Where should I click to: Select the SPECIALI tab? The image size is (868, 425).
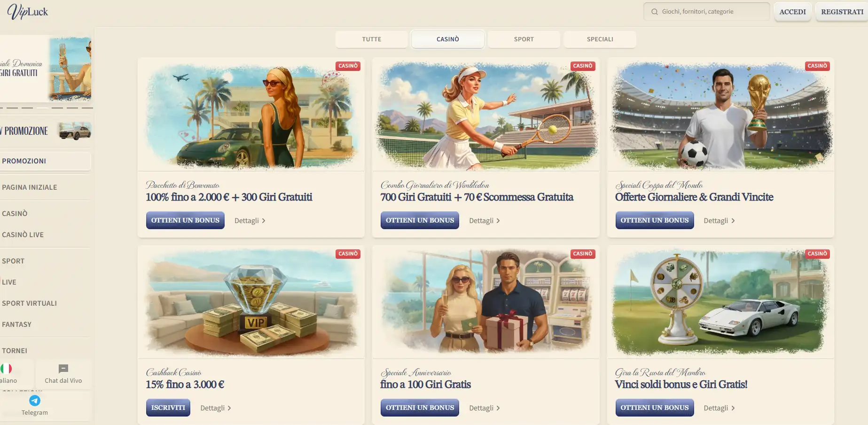[x=600, y=39]
